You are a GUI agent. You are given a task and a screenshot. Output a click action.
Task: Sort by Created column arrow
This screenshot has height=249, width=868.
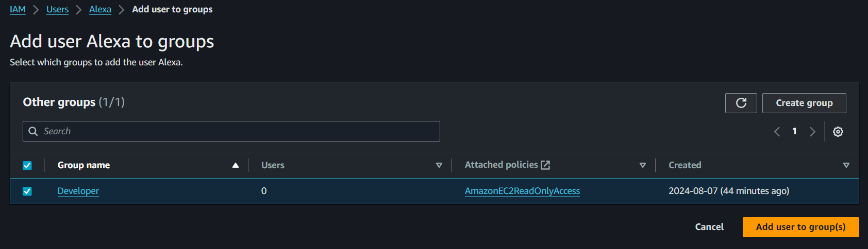[846, 165]
